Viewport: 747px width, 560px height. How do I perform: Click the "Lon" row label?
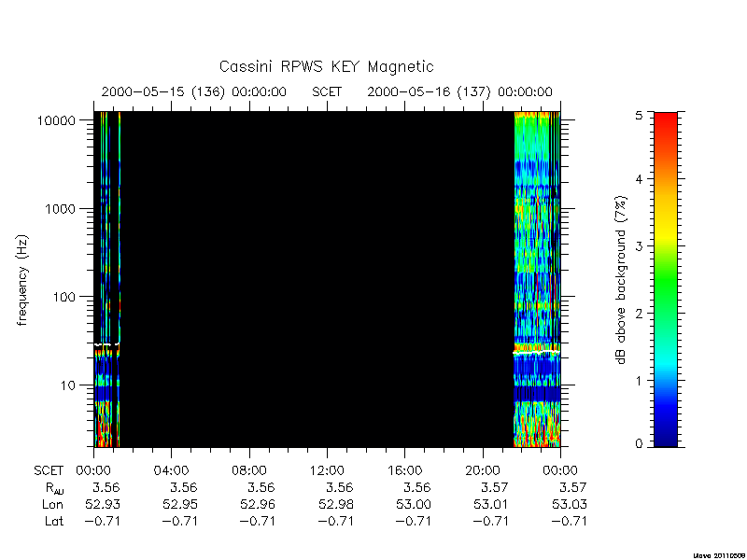click(53, 504)
